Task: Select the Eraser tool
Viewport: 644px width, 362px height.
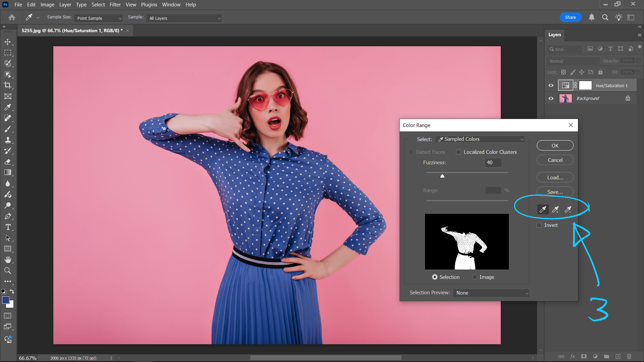Action: (8, 162)
